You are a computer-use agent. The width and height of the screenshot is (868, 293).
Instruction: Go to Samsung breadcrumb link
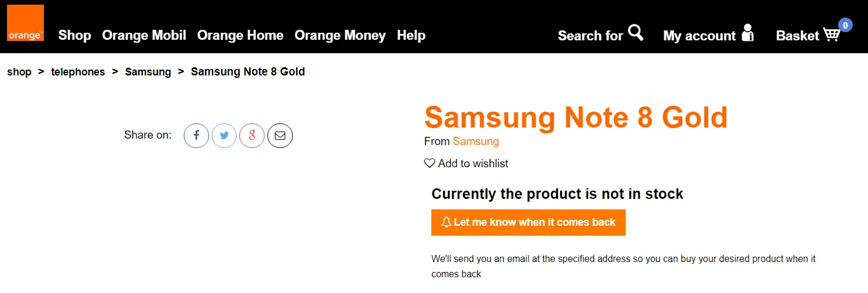coord(148,72)
